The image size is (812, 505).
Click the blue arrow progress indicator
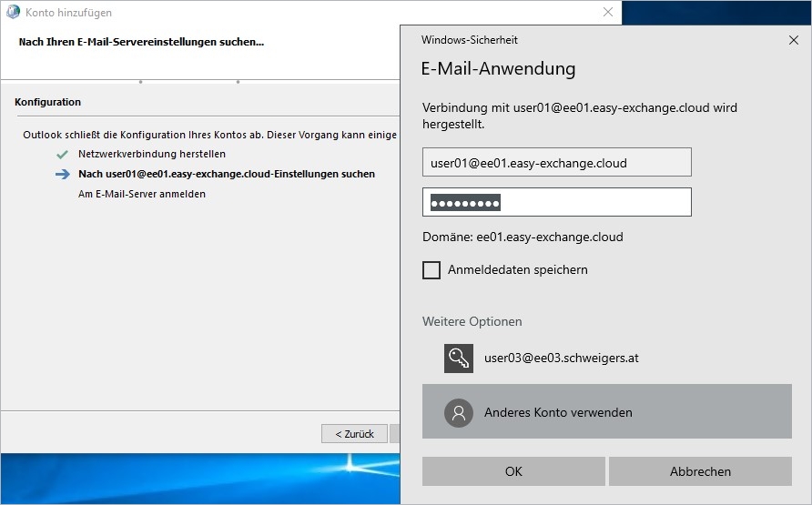tap(63, 175)
